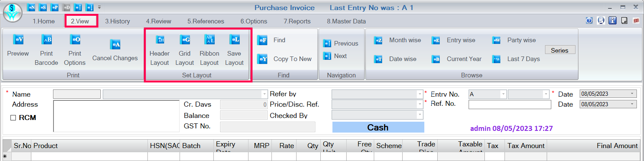Open Grid Layout

point(185,50)
